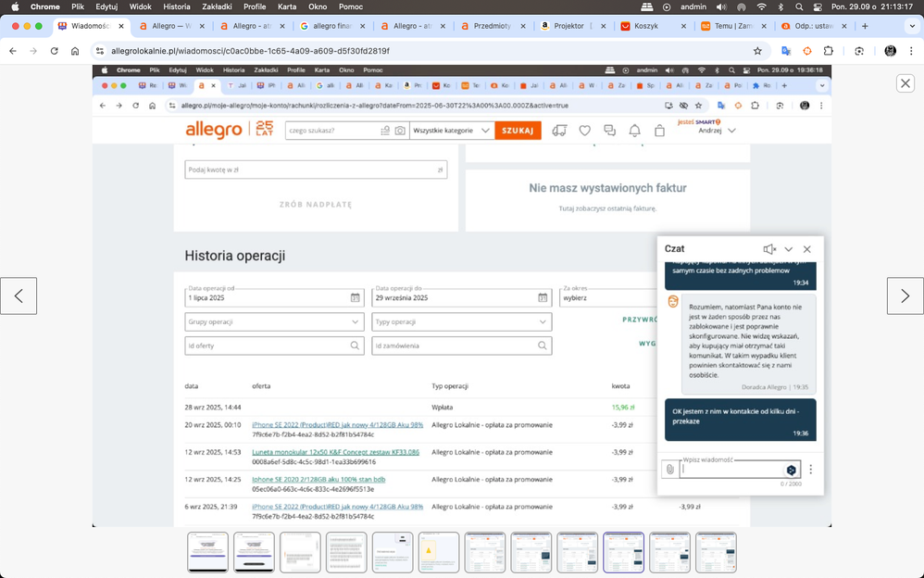Go to the next image with the right arrow
The height and width of the screenshot is (578, 924).
(905, 296)
